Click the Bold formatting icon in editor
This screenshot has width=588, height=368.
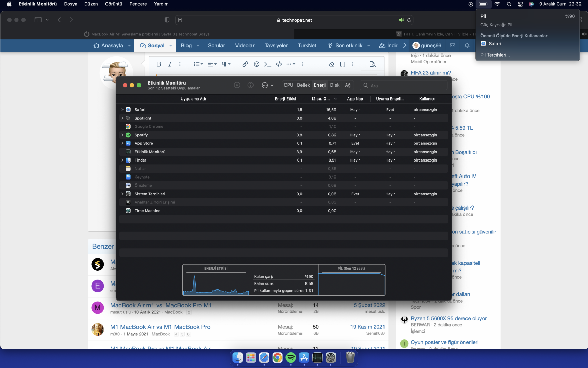159,64
